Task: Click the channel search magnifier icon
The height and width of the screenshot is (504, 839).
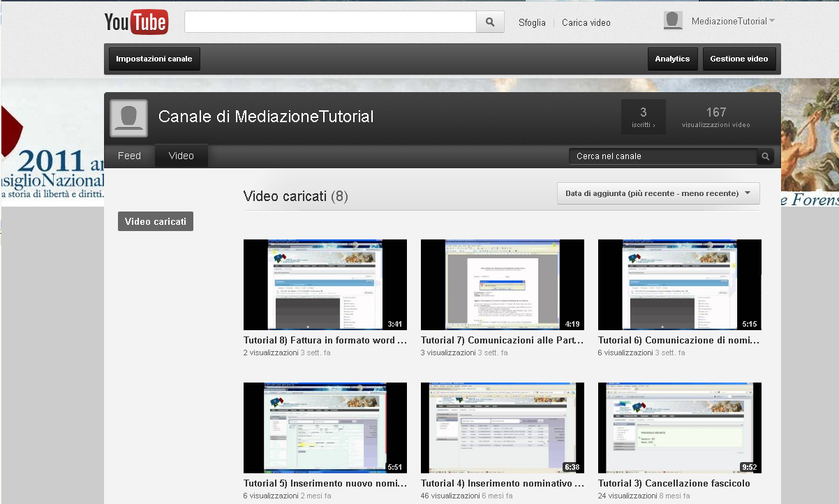Action: [x=766, y=156]
